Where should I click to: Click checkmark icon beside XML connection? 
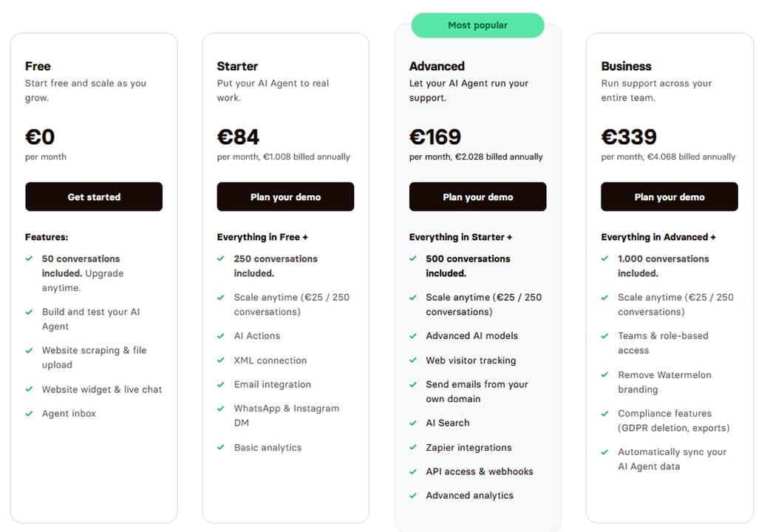(221, 360)
